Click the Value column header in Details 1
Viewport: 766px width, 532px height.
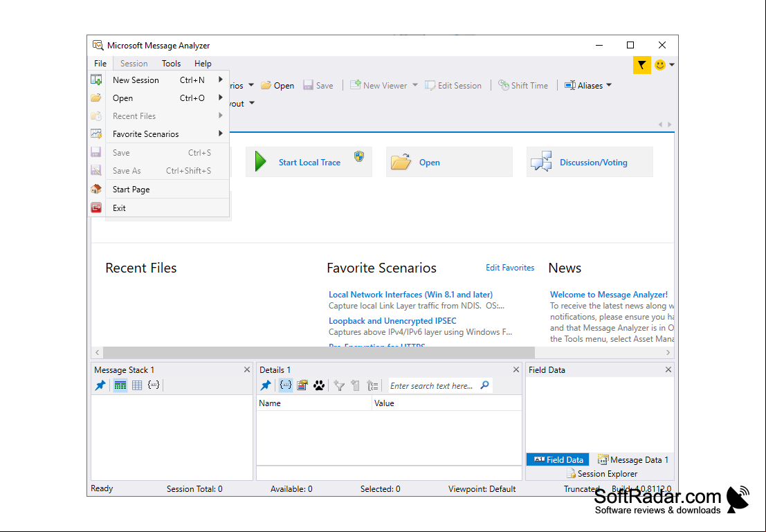[446, 403]
